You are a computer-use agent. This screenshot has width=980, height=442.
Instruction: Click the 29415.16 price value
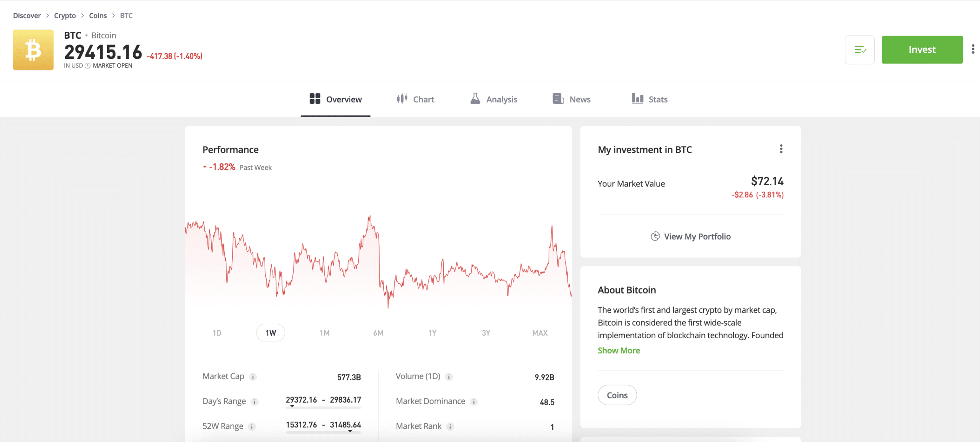[103, 52]
